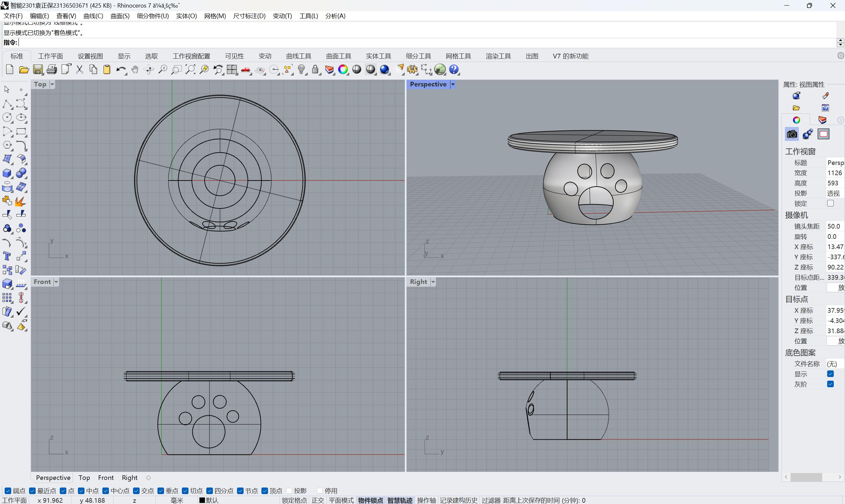
Task: Open the Right viewport dropdown arrow
Action: [433, 282]
